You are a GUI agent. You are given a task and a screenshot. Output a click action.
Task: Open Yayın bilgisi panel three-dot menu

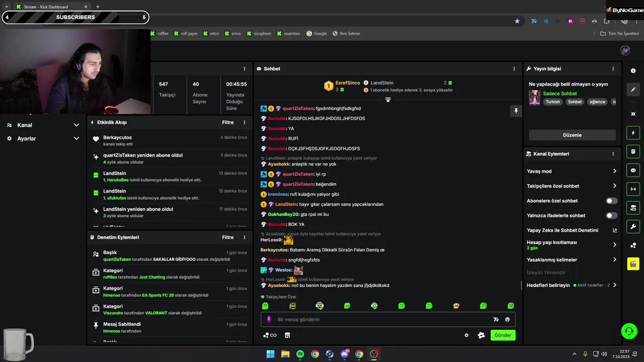point(613,69)
